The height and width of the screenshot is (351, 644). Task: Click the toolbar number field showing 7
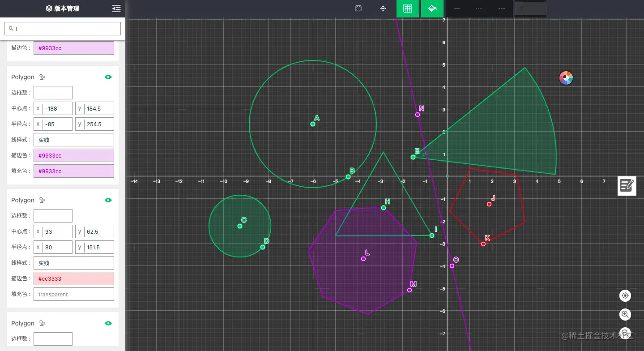point(531,9)
